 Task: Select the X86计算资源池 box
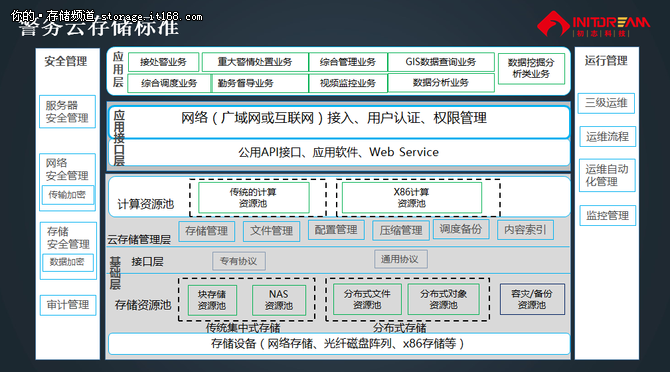click(x=412, y=197)
